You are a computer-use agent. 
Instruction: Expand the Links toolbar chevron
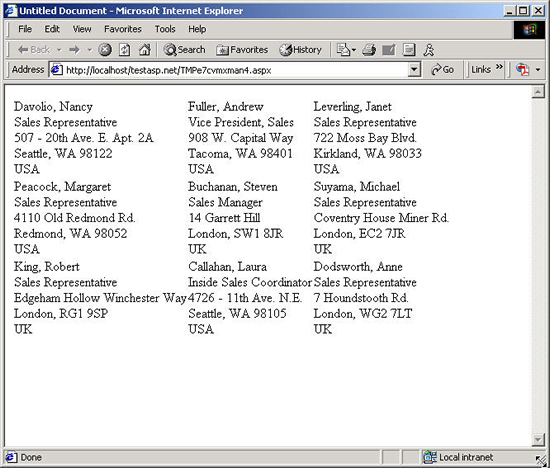499,67
